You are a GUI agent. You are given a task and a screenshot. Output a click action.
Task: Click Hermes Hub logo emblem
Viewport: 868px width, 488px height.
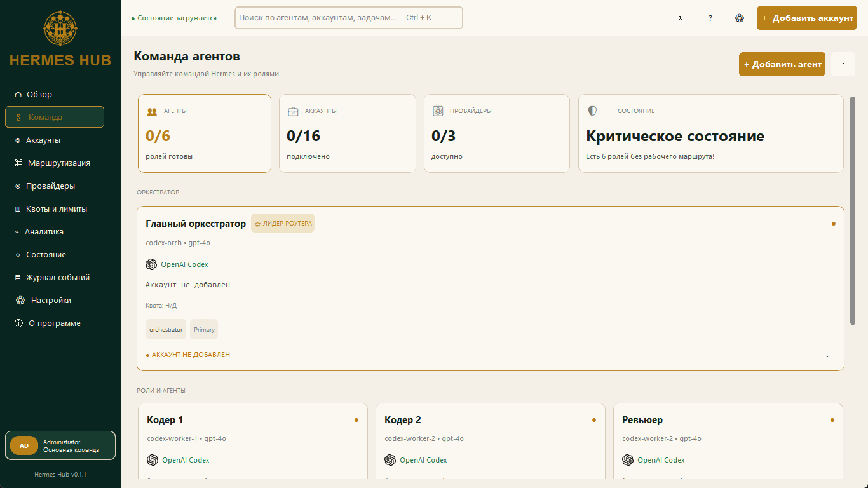pyautogui.click(x=60, y=28)
